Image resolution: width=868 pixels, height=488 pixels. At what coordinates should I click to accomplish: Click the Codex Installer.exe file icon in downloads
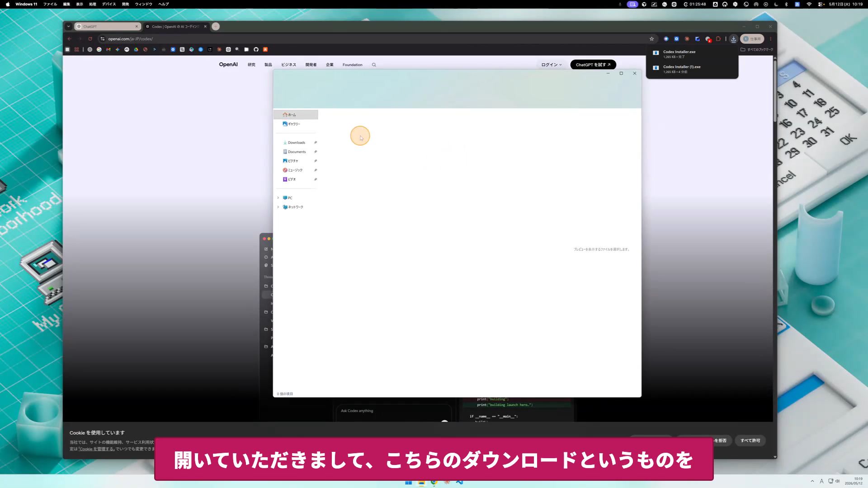tap(656, 53)
